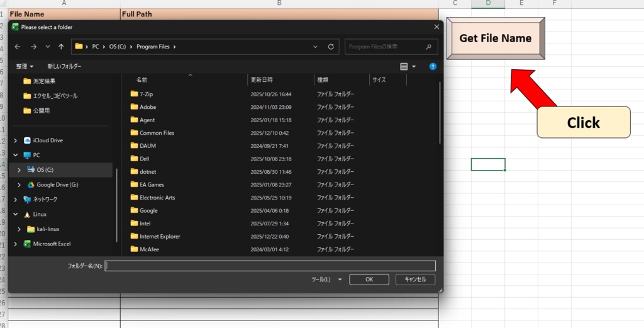Screen dimensions: 644x328
Task: Open the address bar history dropdown
Action: click(316, 47)
